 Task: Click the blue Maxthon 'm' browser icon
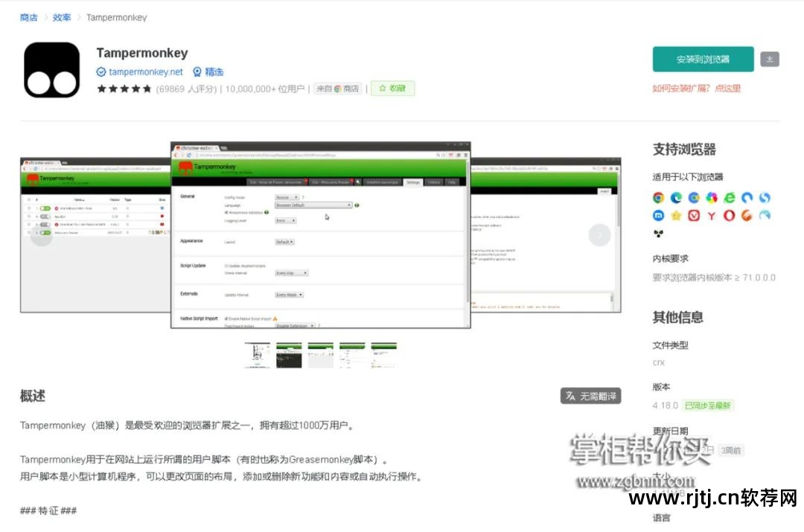(658, 216)
